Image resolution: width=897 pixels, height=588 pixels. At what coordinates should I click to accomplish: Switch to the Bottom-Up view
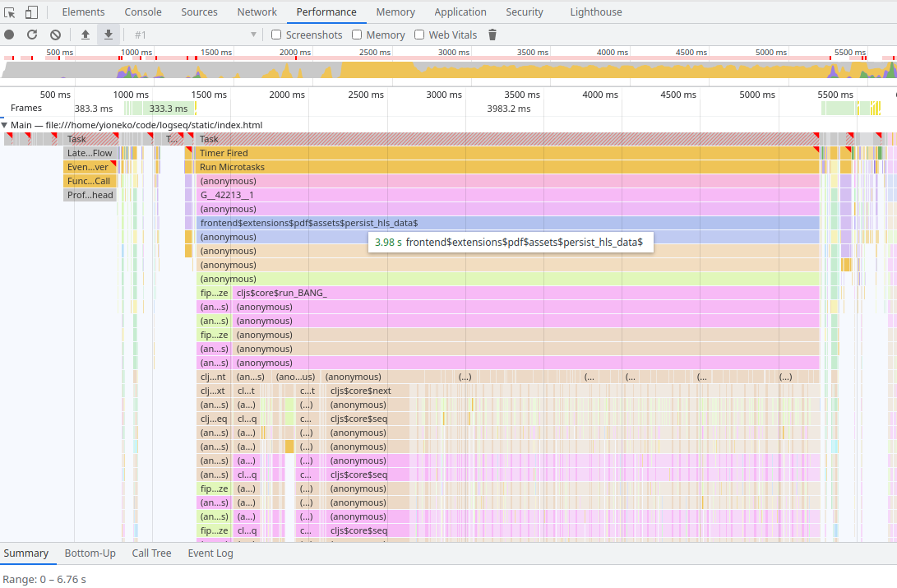coord(90,553)
